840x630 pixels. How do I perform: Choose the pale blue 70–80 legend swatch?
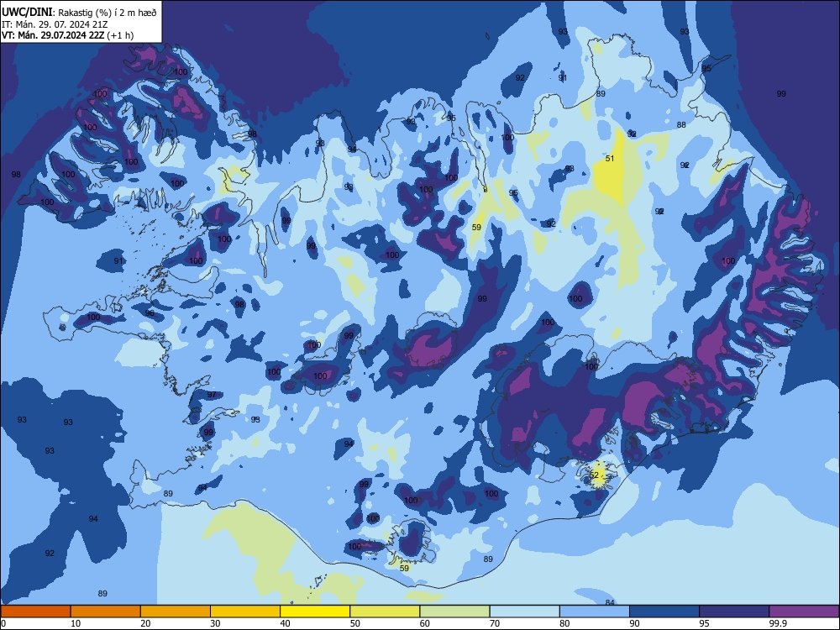click(525, 612)
